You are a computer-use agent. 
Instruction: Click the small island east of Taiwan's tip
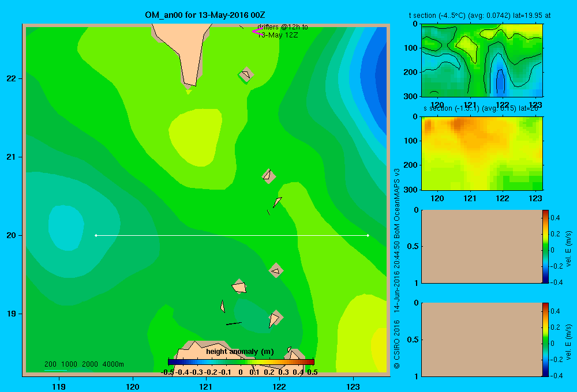(x=246, y=75)
